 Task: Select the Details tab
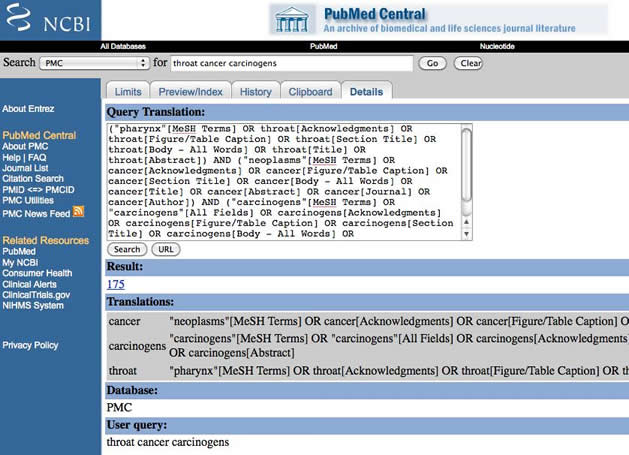[366, 91]
